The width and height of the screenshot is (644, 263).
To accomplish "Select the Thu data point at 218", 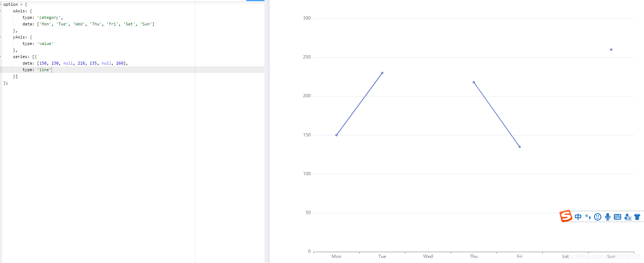I will (x=474, y=82).
